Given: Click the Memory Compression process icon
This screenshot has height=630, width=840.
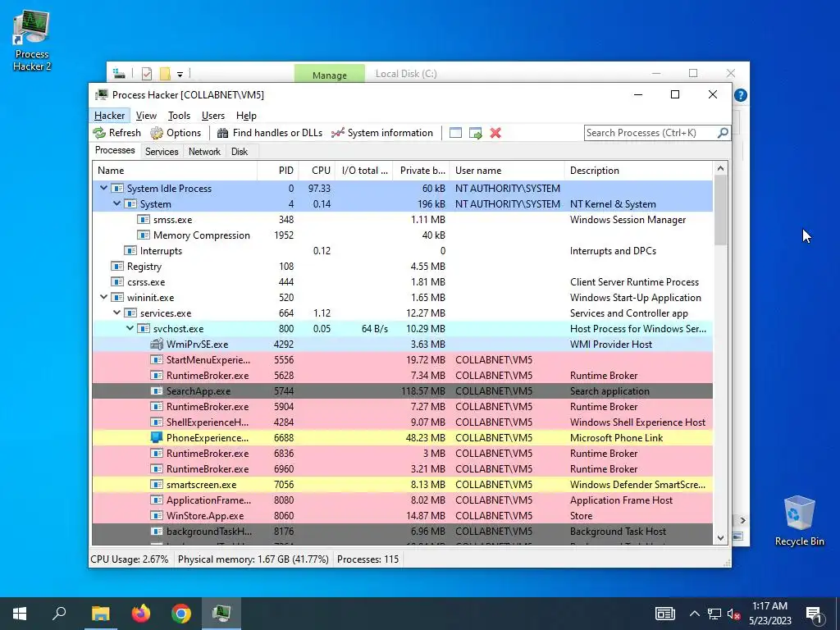Looking at the screenshot, I should [144, 235].
